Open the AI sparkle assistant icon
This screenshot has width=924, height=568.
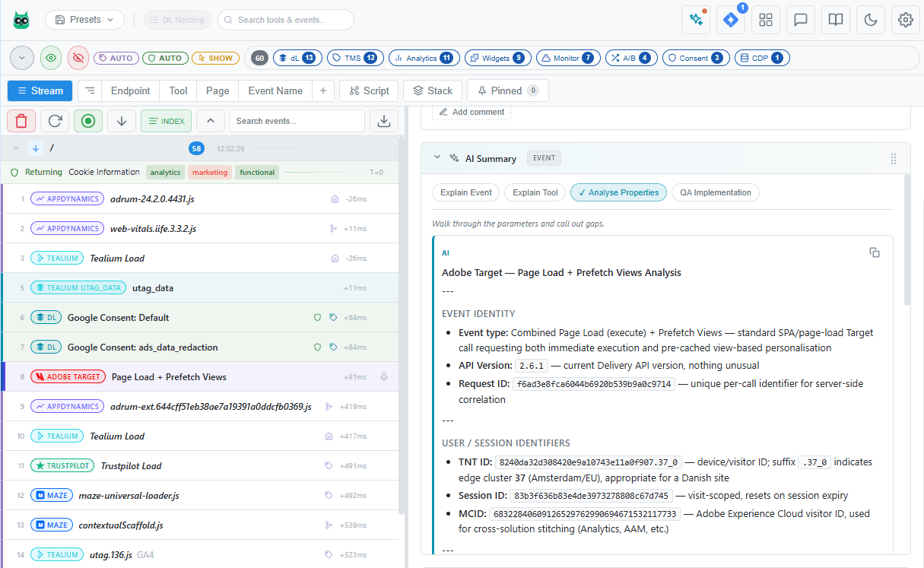(x=696, y=20)
